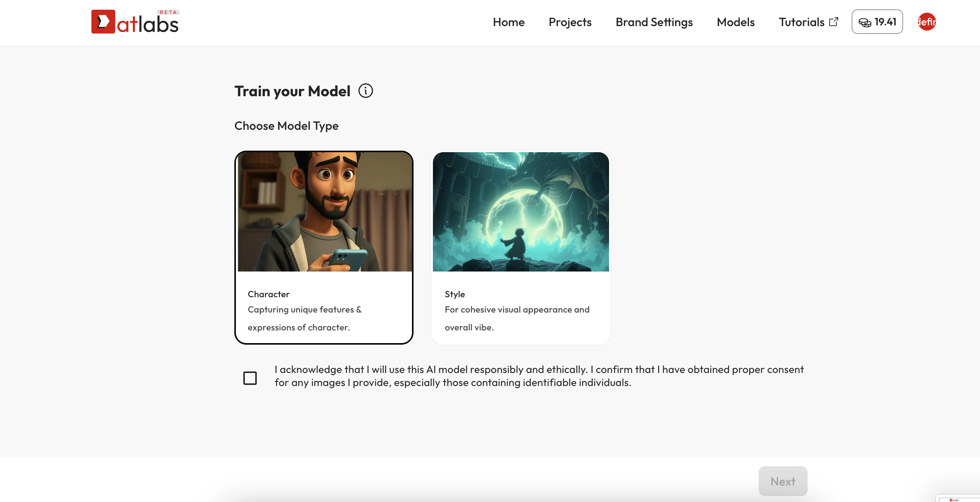Click the cartoon man character thumbnail

tap(325, 212)
